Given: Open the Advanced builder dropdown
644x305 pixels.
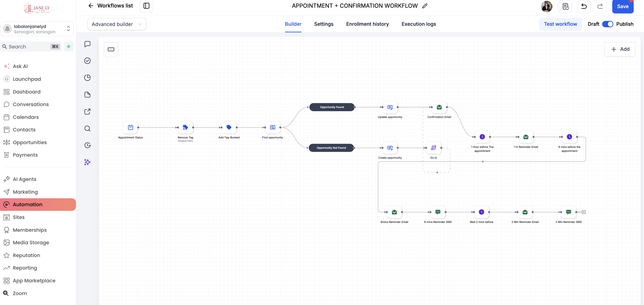Looking at the screenshot, I should [x=117, y=24].
